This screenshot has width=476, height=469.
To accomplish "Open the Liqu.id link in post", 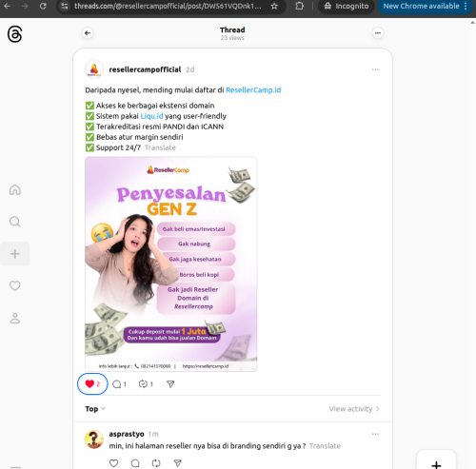I will [151, 116].
